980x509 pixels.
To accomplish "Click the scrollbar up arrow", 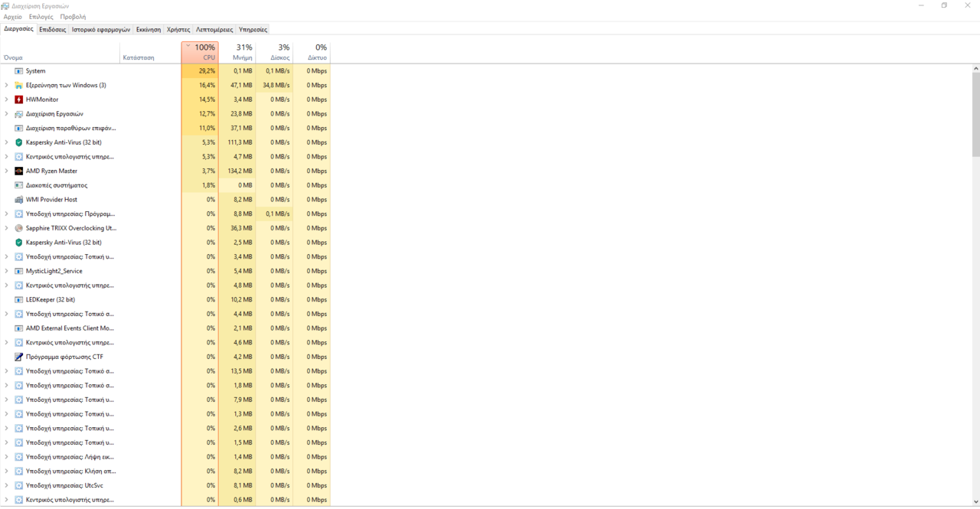I will [975, 69].
